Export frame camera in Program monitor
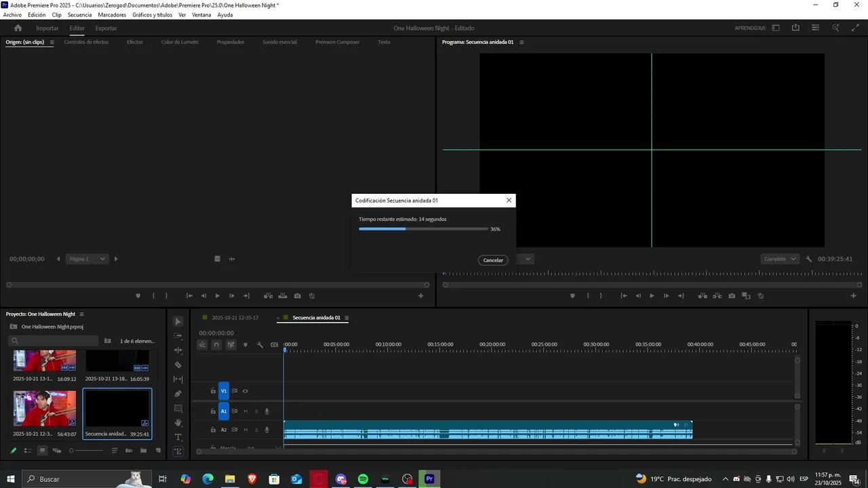Image resolution: width=868 pixels, height=488 pixels. (732, 296)
